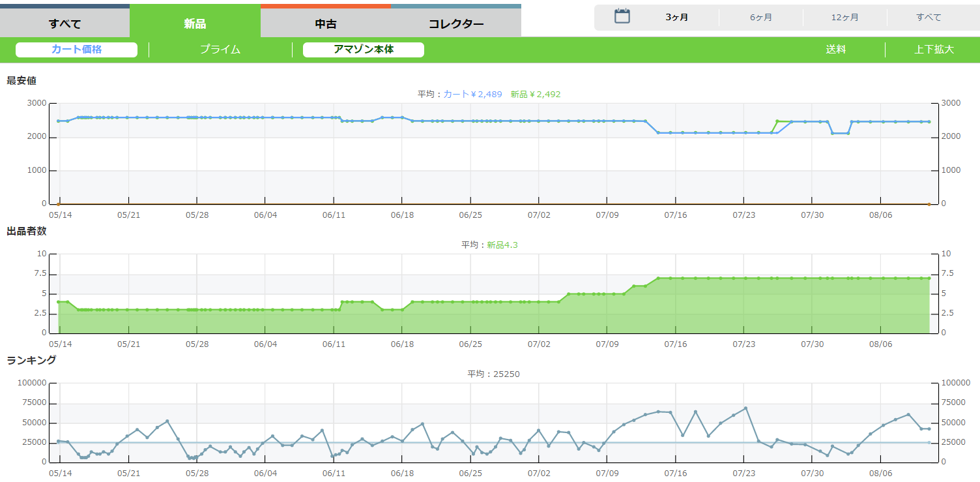Toggle the カート価格 line filter
The height and width of the screenshot is (482, 980).
[76, 50]
